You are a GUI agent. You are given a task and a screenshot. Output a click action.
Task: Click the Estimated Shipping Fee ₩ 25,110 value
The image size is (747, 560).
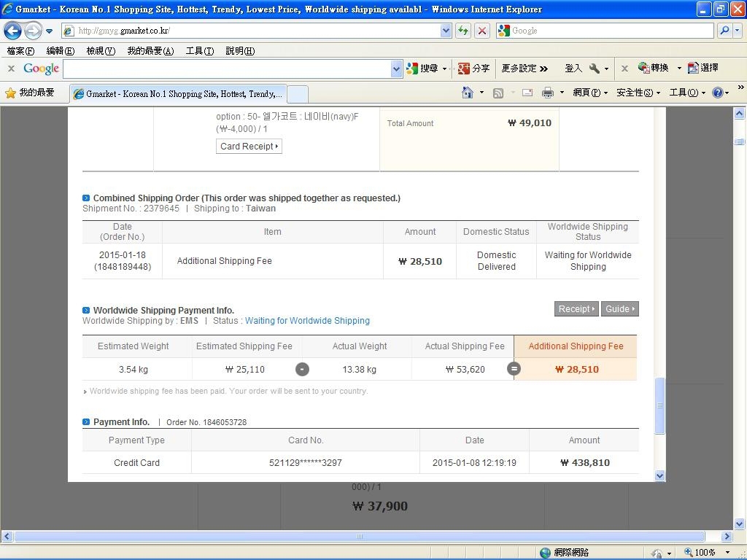click(244, 370)
